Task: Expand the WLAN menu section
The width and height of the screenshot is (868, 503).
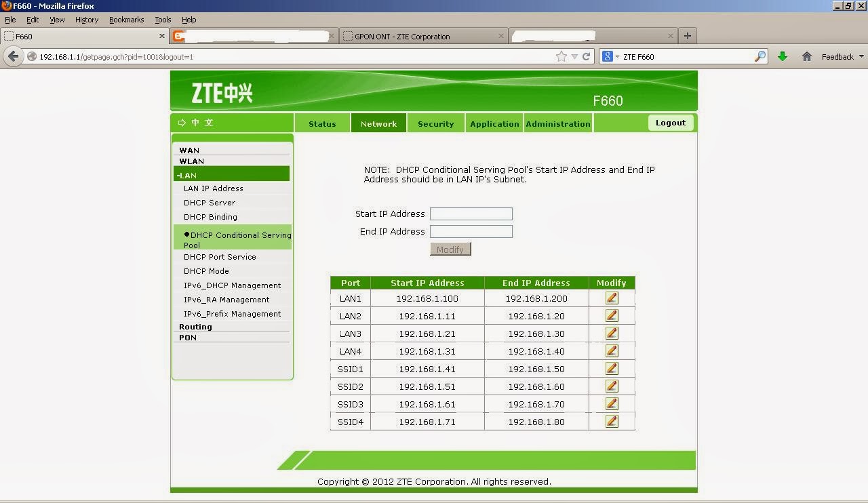Action: click(x=191, y=161)
